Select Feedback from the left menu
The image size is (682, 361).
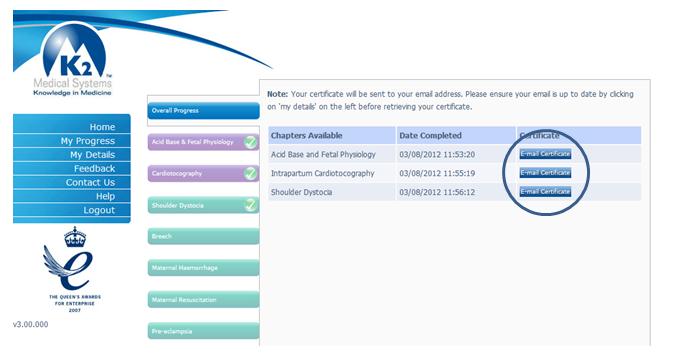click(72, 168)
